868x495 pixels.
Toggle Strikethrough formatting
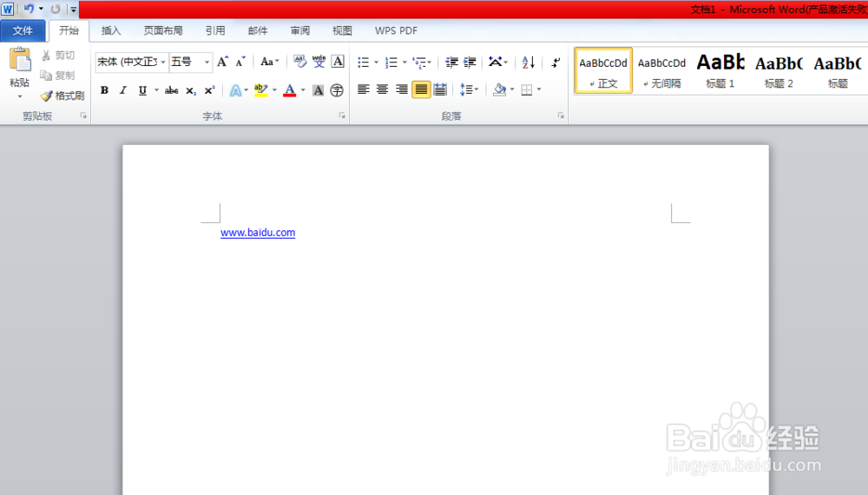[x=172, y=90]
